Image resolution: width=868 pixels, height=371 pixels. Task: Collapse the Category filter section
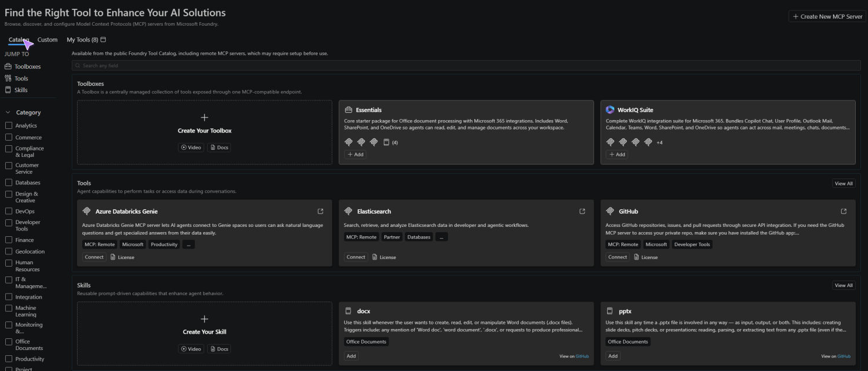click(8, 113)
